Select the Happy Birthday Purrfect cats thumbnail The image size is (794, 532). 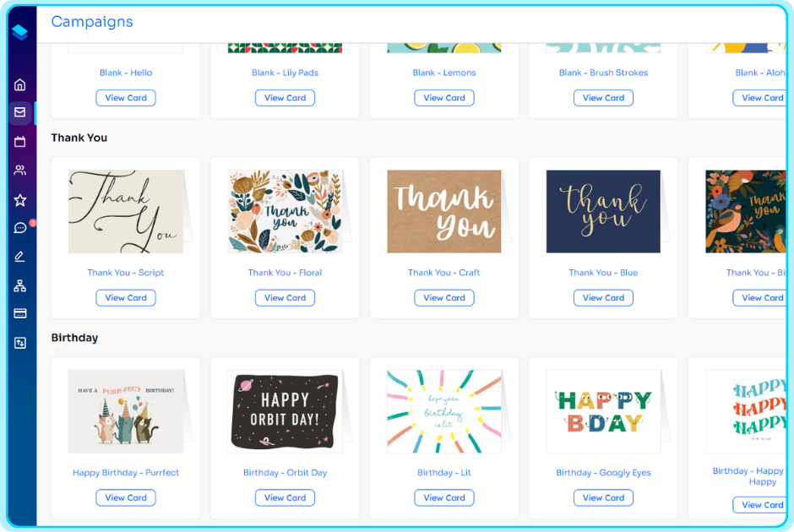(126, 411)
